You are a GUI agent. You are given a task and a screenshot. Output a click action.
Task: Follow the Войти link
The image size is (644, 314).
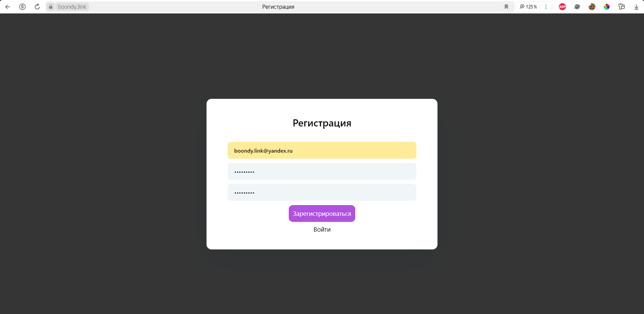tap(322, 230)
